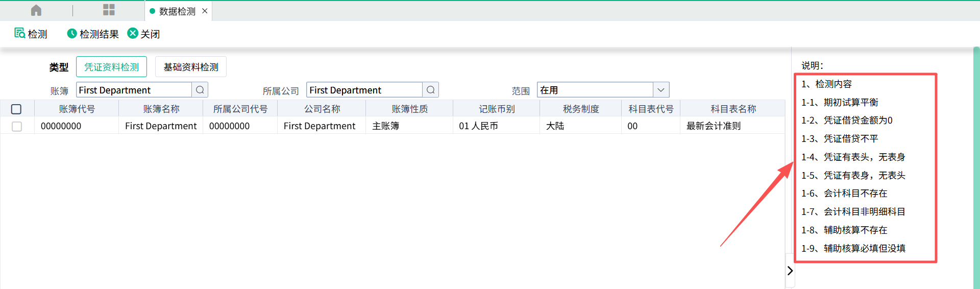The height and width of the screenshot is (289, 980).
Task: Click the home icon in top bar
Action: click(x=36, y=10)
